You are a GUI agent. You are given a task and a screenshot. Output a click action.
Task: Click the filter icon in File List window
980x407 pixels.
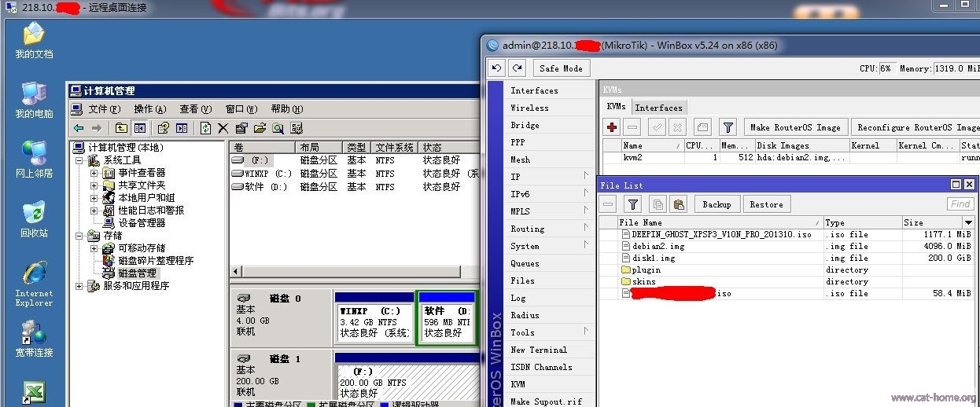click(x=632, y=204)
